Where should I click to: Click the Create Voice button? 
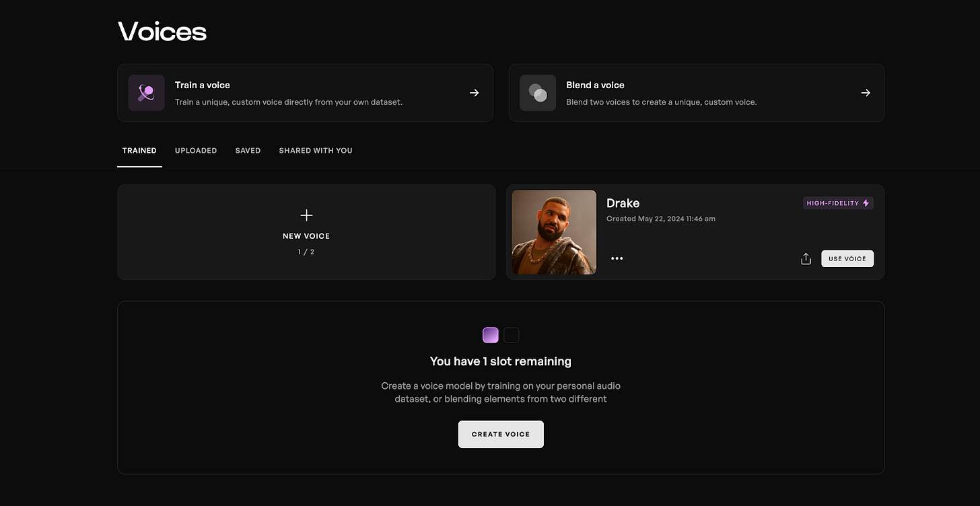pos(501,434)
